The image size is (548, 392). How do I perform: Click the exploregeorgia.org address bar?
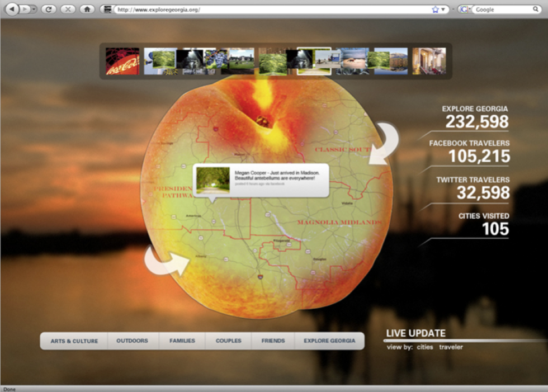[x=273, y=10]
